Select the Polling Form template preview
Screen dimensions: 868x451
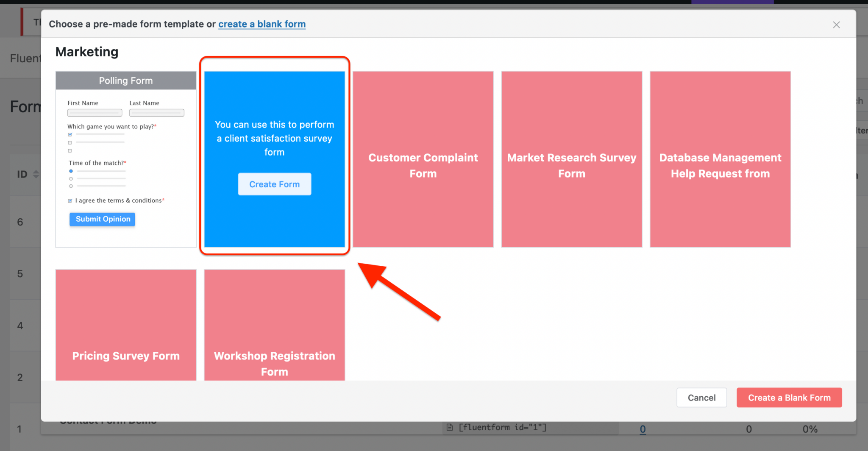coord(125,159)
